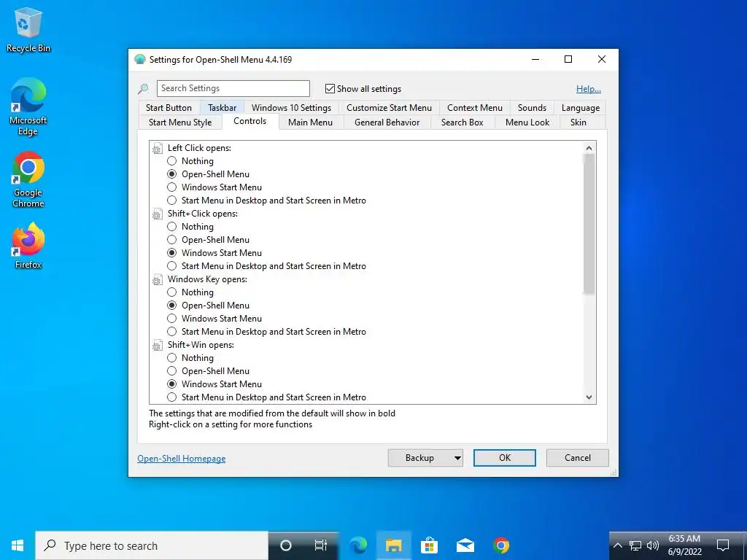Click the settings list scroll up arrow

click(x=589, y=148)
